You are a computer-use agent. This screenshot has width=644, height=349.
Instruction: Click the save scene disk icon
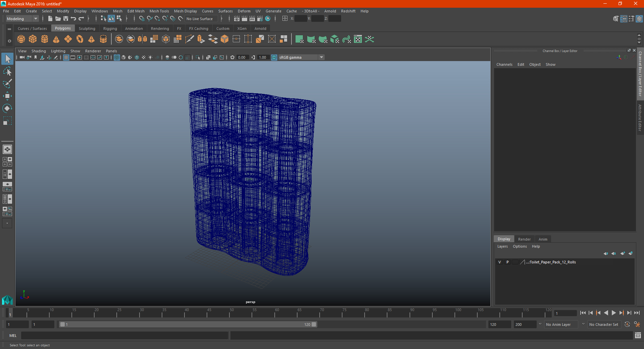point(66,19)
